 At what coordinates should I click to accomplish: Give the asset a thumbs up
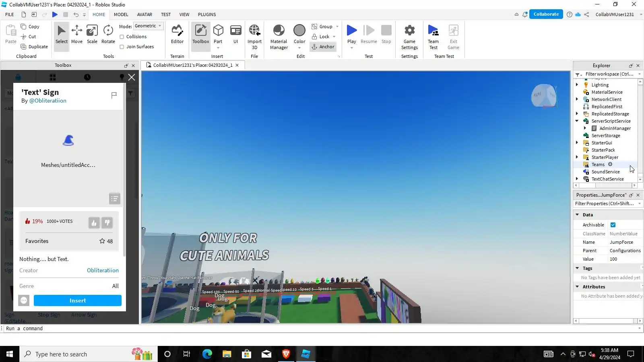click(94, 223)
